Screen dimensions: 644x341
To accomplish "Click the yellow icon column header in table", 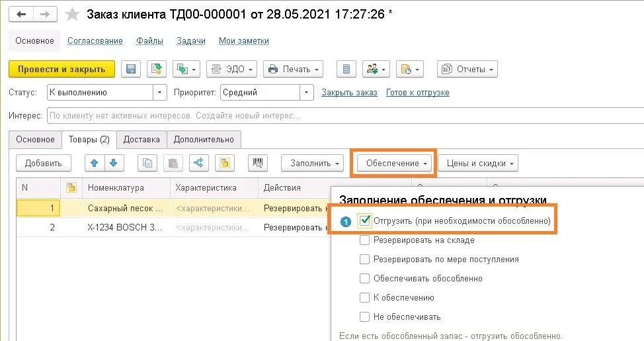I will [x=71, y=188].
